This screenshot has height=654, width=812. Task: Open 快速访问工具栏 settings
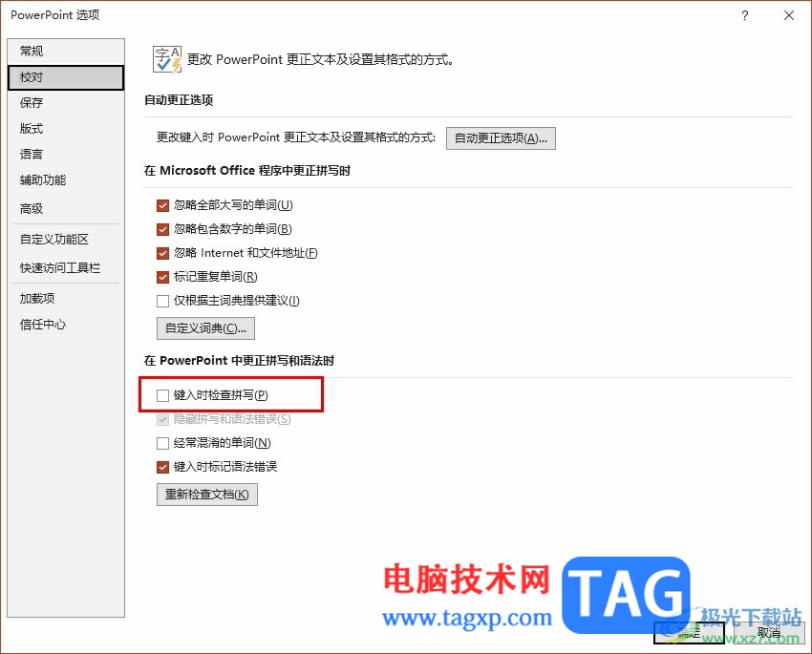pos(66,268)
